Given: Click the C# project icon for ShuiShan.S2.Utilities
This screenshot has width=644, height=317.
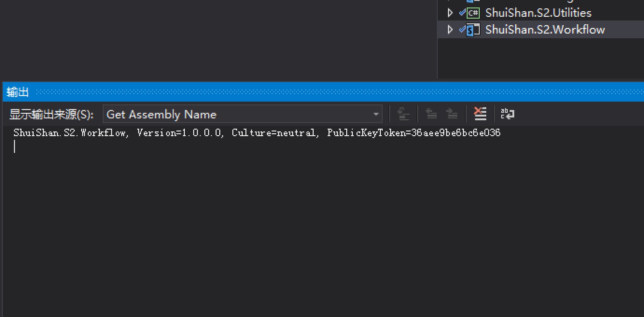Looking at the screenshot, I should [x=473, y=13].
